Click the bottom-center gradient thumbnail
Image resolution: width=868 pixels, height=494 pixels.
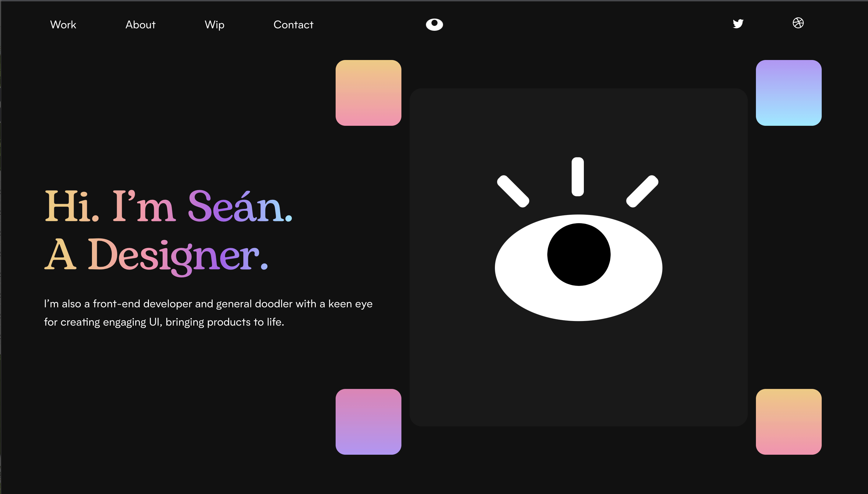(369, 421)
